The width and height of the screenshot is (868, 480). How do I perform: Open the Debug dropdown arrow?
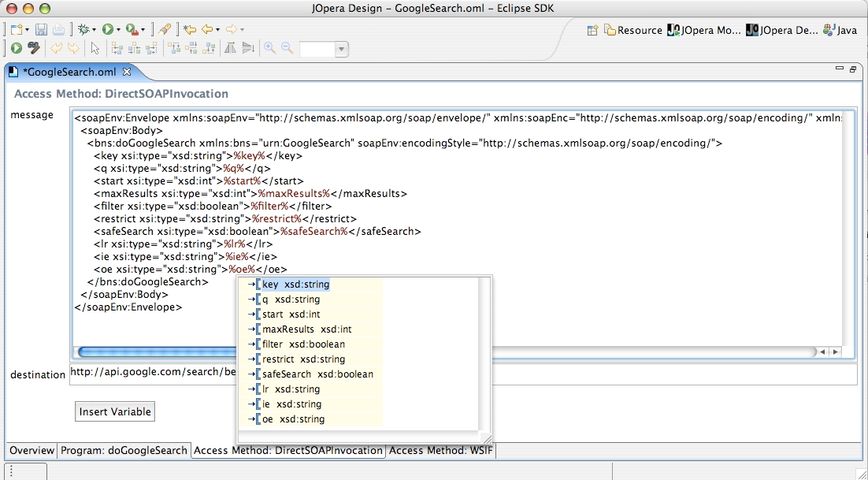94,31
